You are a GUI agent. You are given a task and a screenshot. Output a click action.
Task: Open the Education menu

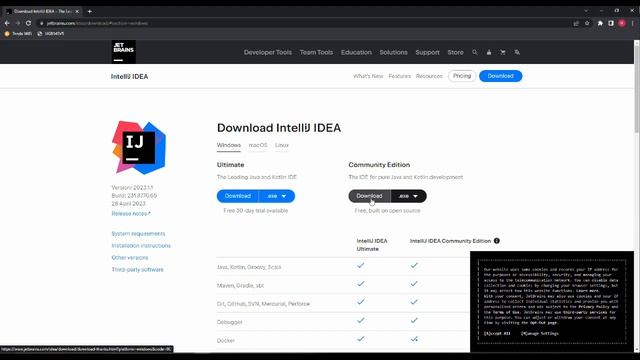(x=356, y=52)
